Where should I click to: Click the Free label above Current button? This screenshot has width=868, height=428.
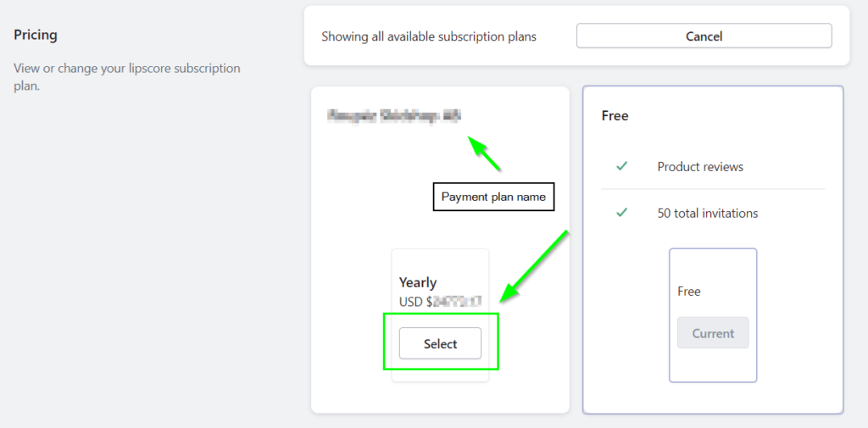pos(689,291)
